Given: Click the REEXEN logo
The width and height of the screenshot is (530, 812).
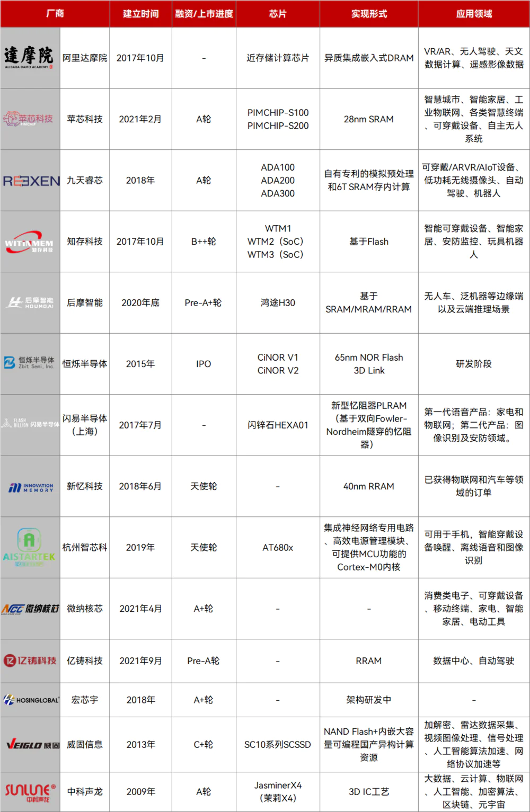Looking at the screenshot, I should tap(31, 181).
